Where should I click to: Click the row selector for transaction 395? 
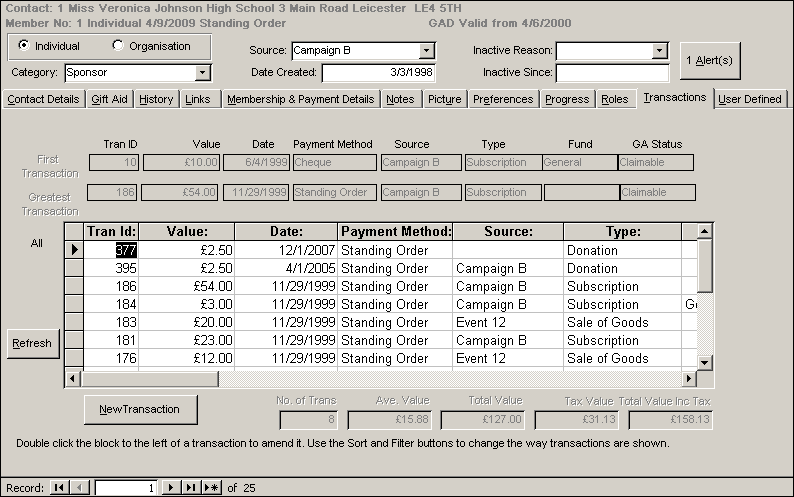point(74,268)
